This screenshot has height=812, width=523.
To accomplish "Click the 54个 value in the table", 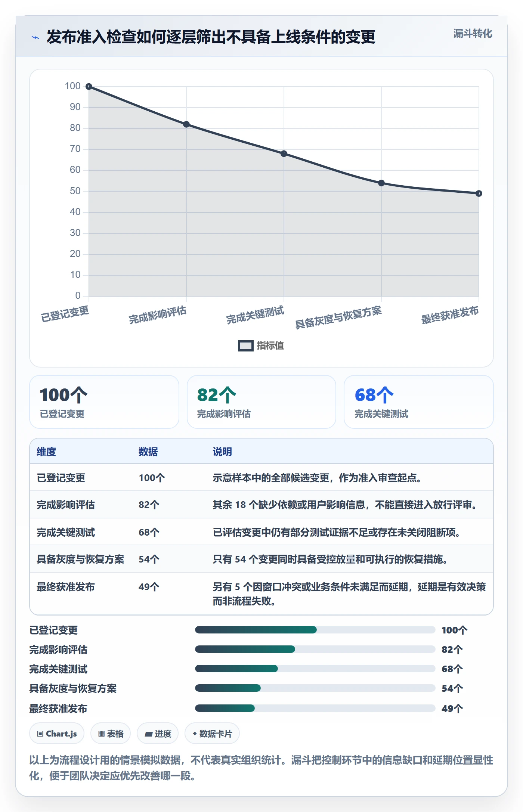I will tap(149, 559).
